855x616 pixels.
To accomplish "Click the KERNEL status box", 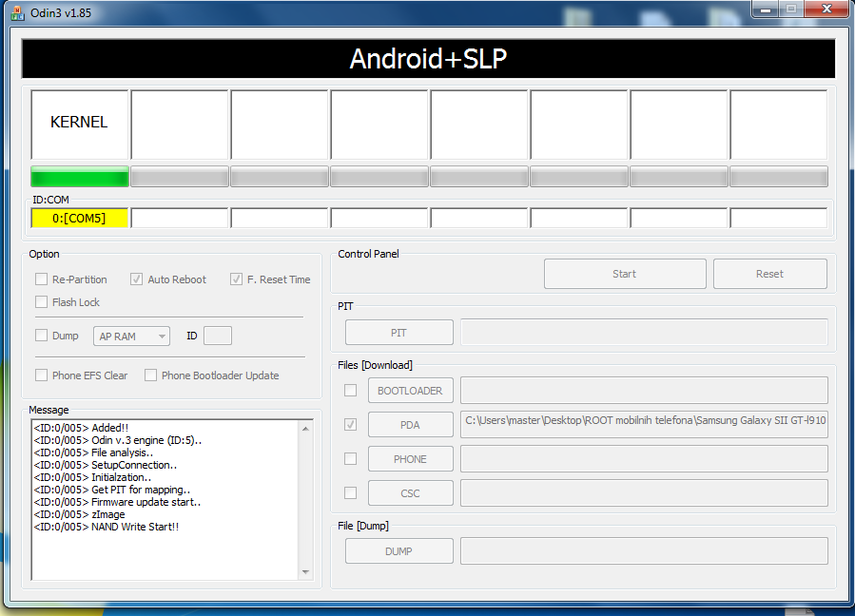I will coord(80,125).
